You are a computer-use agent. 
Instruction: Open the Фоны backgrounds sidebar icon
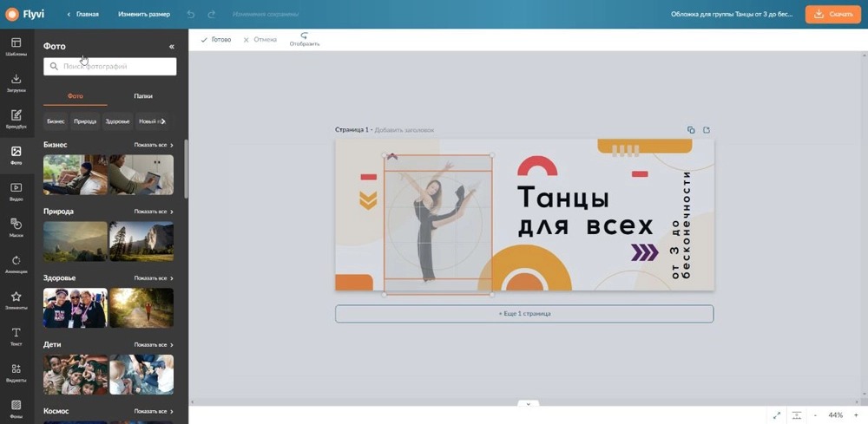(16, 408)
